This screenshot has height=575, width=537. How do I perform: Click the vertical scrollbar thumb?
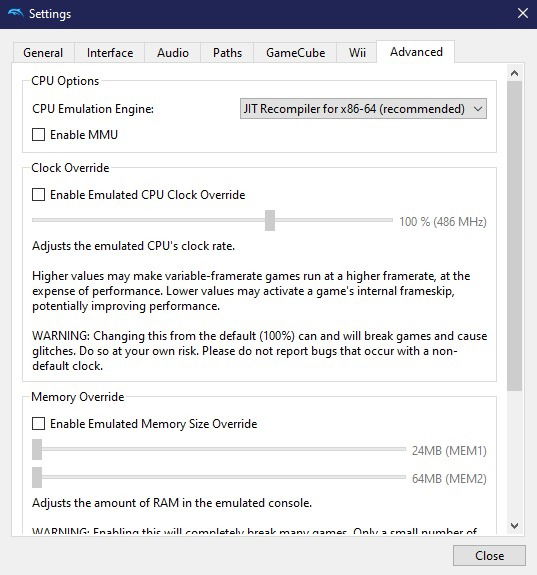click(x=514, y=236)
